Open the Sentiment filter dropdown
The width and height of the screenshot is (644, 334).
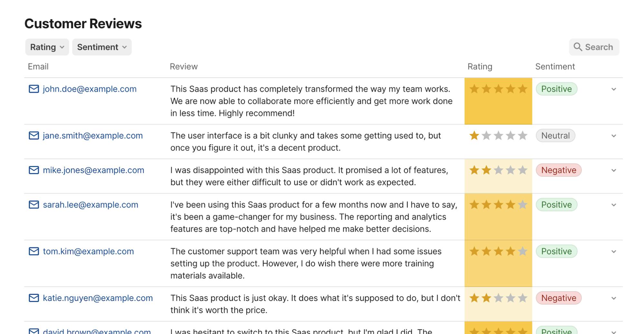click(102, 47)
